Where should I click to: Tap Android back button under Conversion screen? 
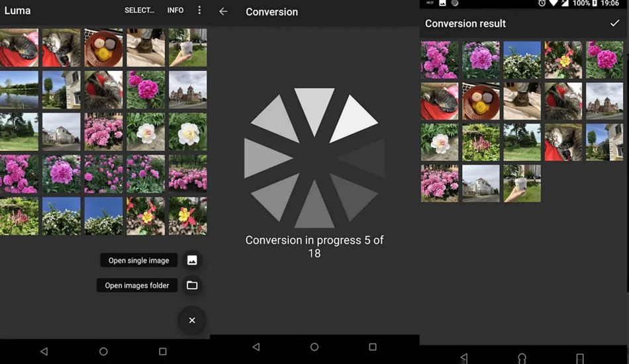pos(256,347)
